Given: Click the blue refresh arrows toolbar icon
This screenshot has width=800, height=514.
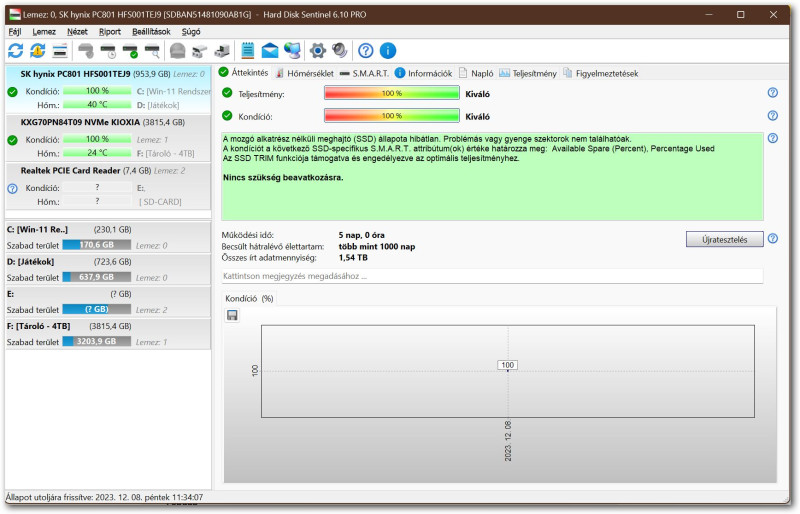Looking at the screenshot, I should point(15,51).
